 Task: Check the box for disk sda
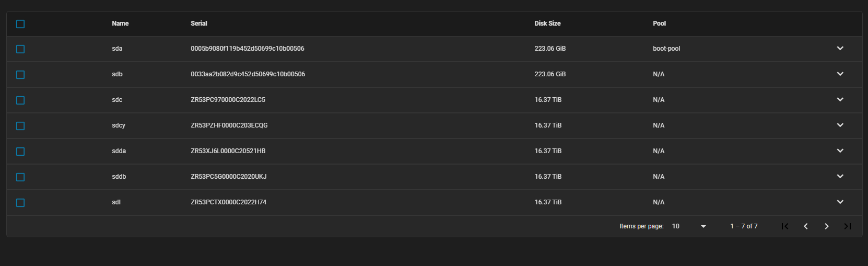[x=20, y=49]
